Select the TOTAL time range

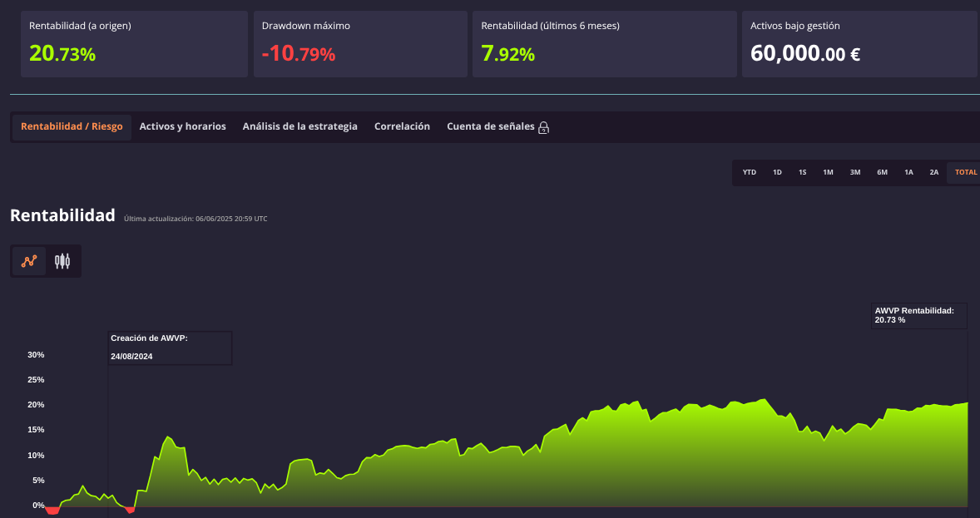tap(966, 172)
